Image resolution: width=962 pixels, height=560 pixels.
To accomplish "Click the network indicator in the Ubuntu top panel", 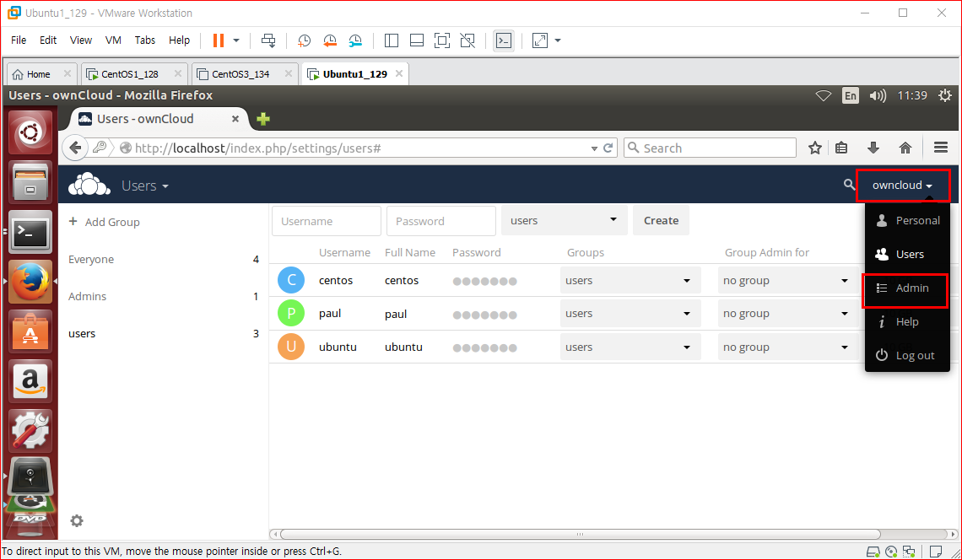I will (x=824, y=95).
